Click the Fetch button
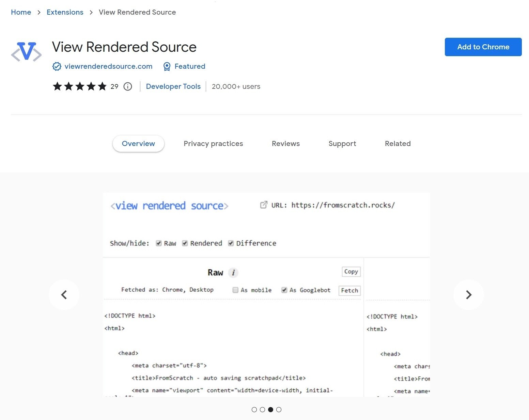This screenshot has width=529, height=420. point(349,290)
